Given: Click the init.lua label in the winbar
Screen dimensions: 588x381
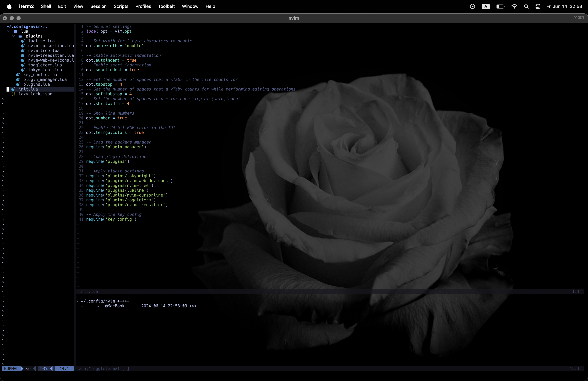Looking at the screenshot, I should click(89, 292).
